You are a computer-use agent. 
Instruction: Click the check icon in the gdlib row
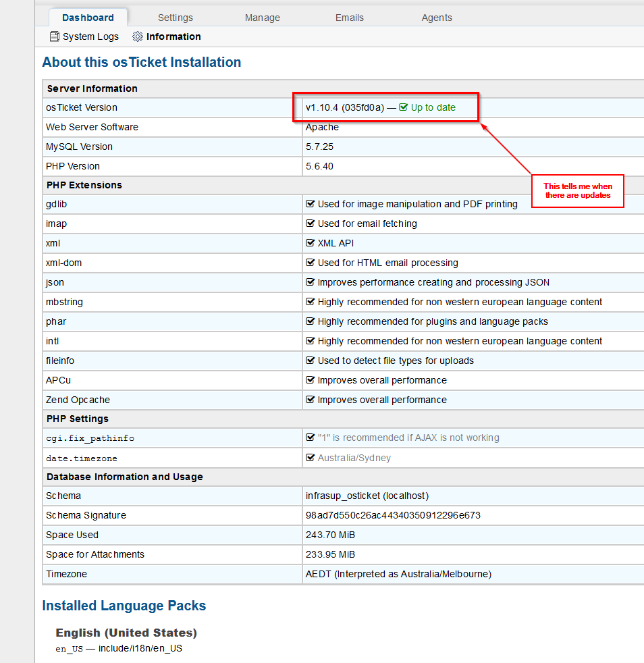click(310, 204)
